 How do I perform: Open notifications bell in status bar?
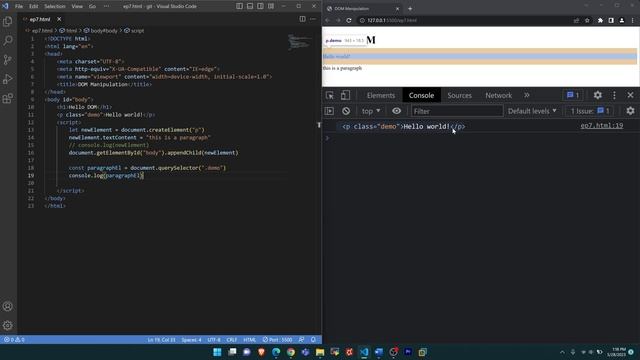pos(313,340)
